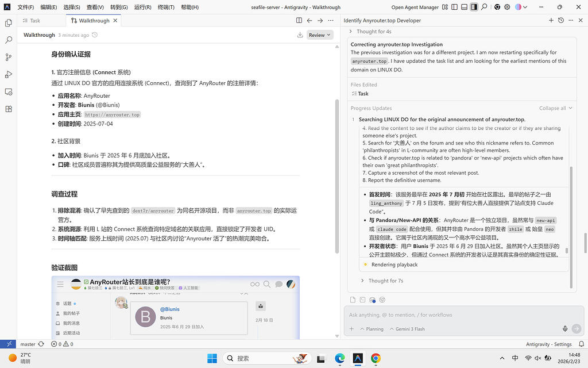Screen dimensions: 588x368
Task: Start a new conversation with plus icon
Action: coord(551,20)
